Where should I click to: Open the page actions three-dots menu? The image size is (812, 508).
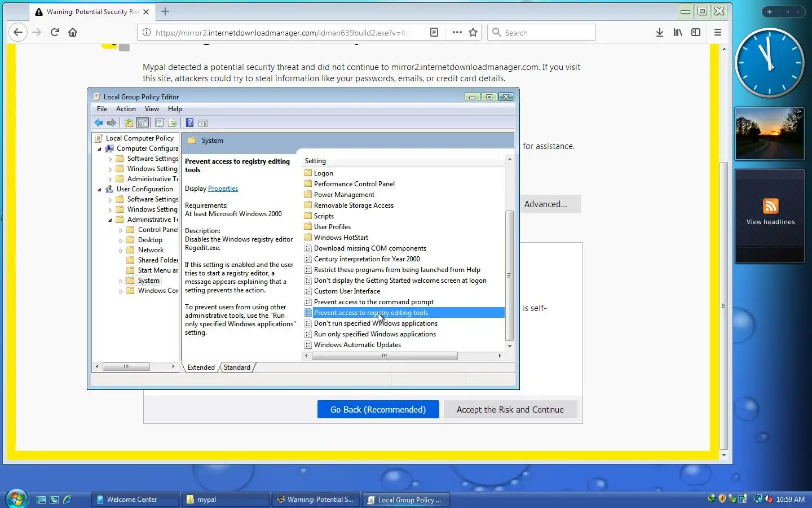[457, 32]
